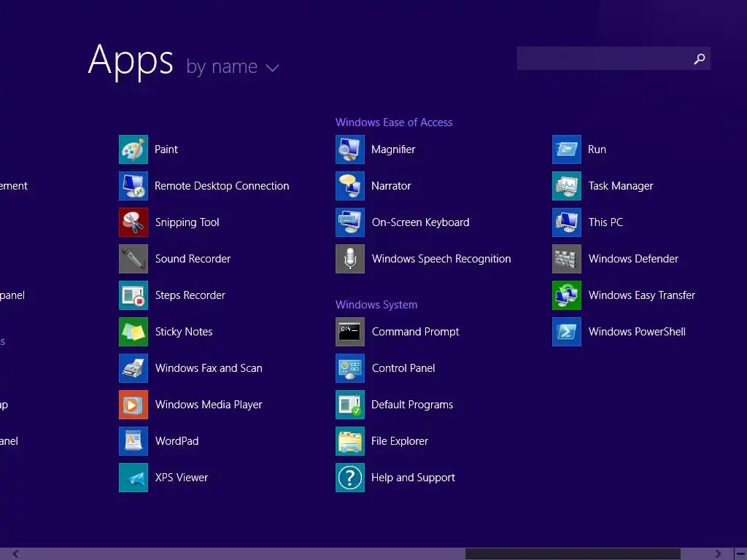
Task: Expand the 'by name' sort dropdown
Action: [x=233, y=66]
